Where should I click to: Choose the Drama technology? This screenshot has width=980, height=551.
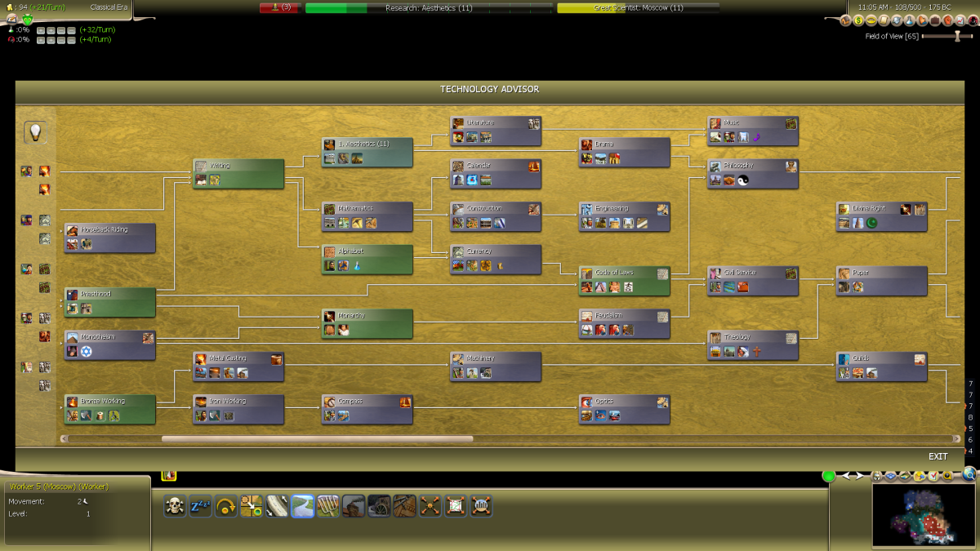pos(625,152)
